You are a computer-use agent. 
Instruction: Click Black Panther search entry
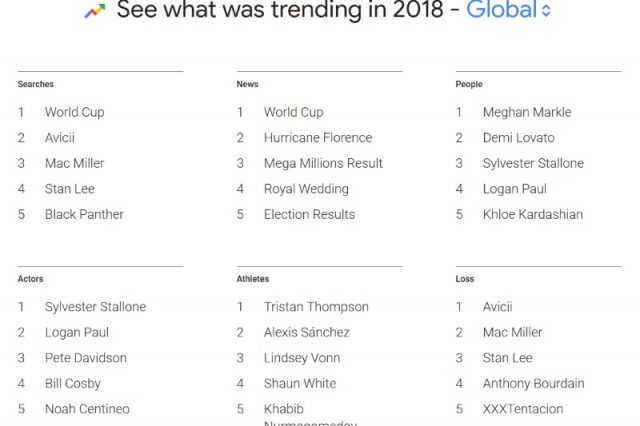pos(84,214)
